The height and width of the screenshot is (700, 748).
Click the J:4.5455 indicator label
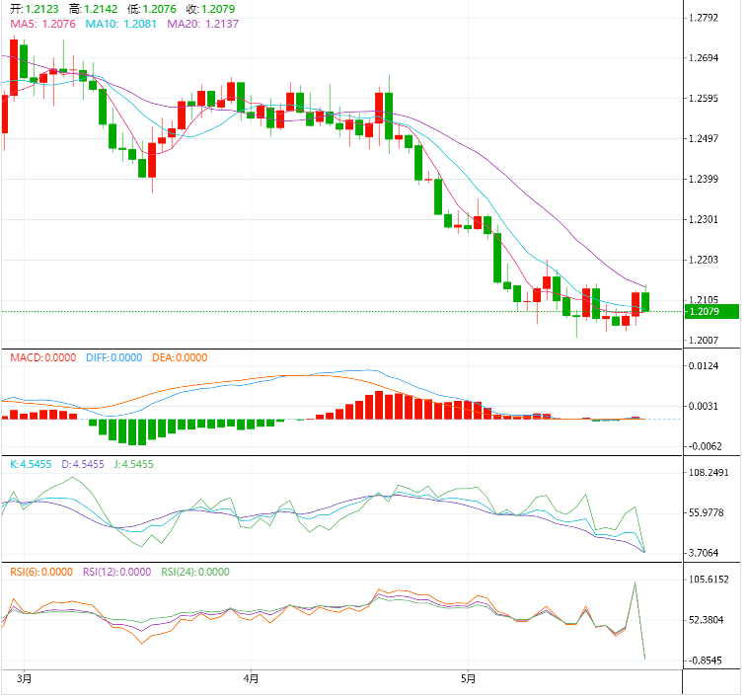pyautogui.click(x=134, y=464)
